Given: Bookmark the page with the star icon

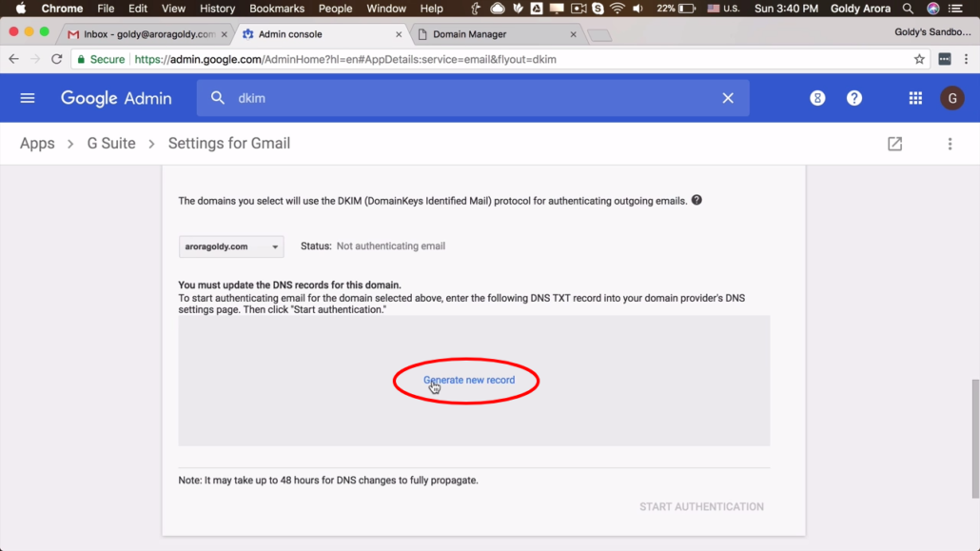Looking at the screenshot, I should point(919,59).
